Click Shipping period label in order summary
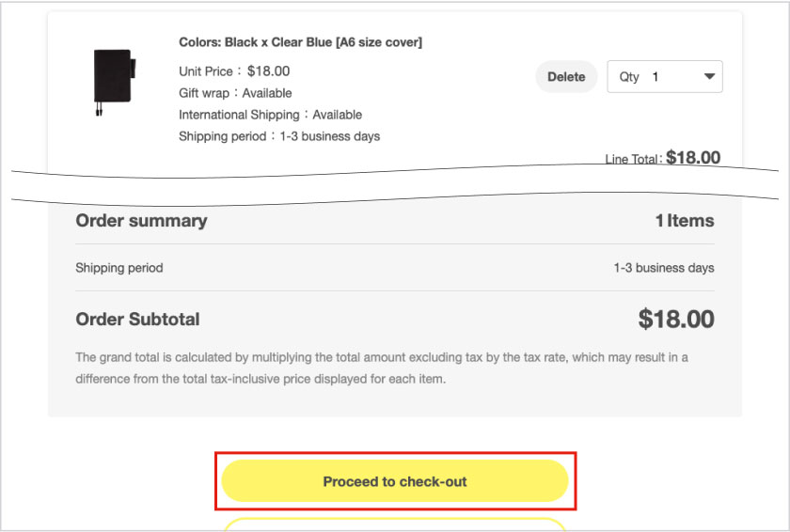 coord(119,268)
